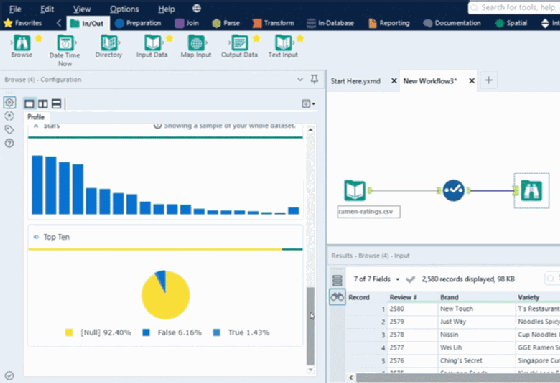Select stacked split layout icon

click(x=56, y=104)
